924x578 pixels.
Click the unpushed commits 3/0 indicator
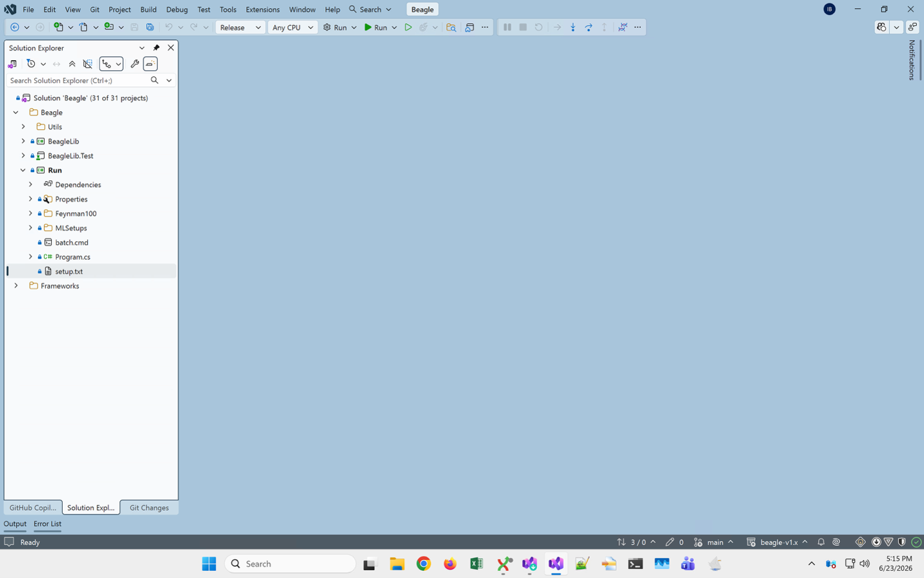click(636, 542)
